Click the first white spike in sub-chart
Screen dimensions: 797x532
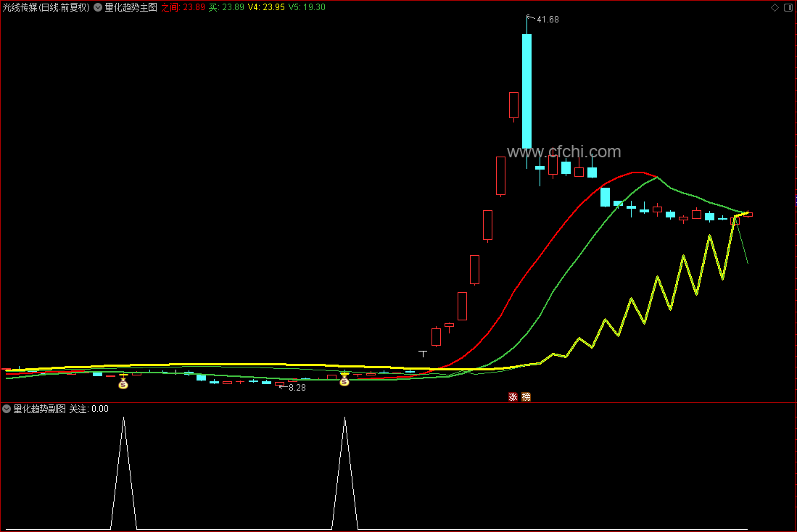pos(123,473)
